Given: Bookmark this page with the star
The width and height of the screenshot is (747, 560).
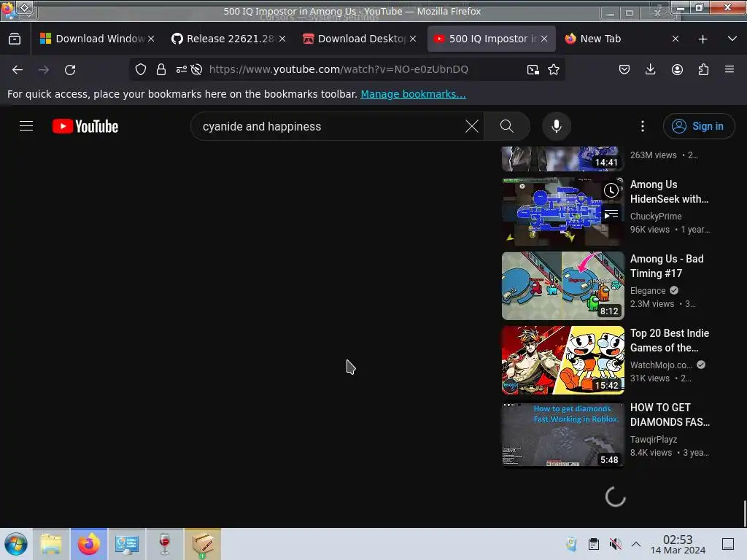Looking at the screenshot, I should (x=554, y=69).
